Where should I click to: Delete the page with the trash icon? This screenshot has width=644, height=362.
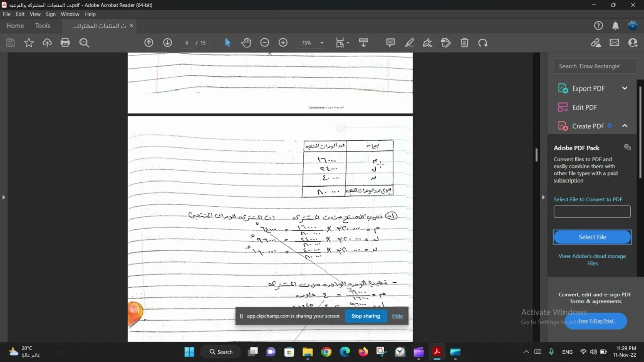464,43
